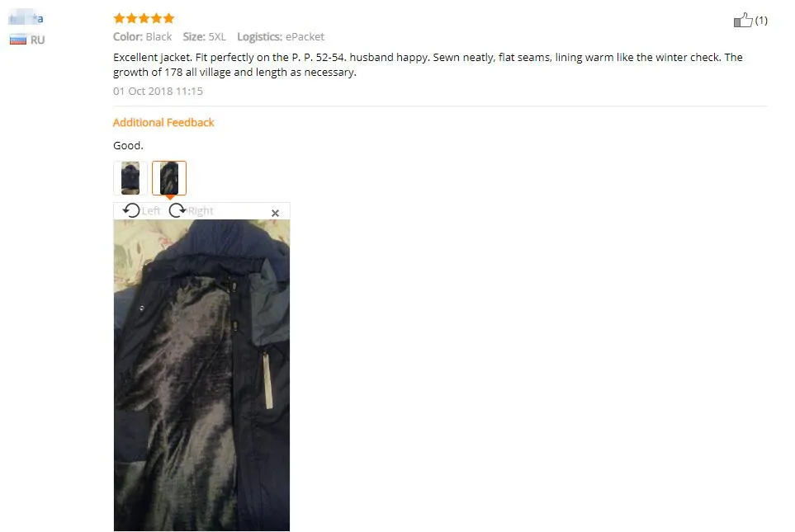Click the "Logistics: ePacket" attribute
This screenshot has height=532, width=795.
tap(281, 36)
